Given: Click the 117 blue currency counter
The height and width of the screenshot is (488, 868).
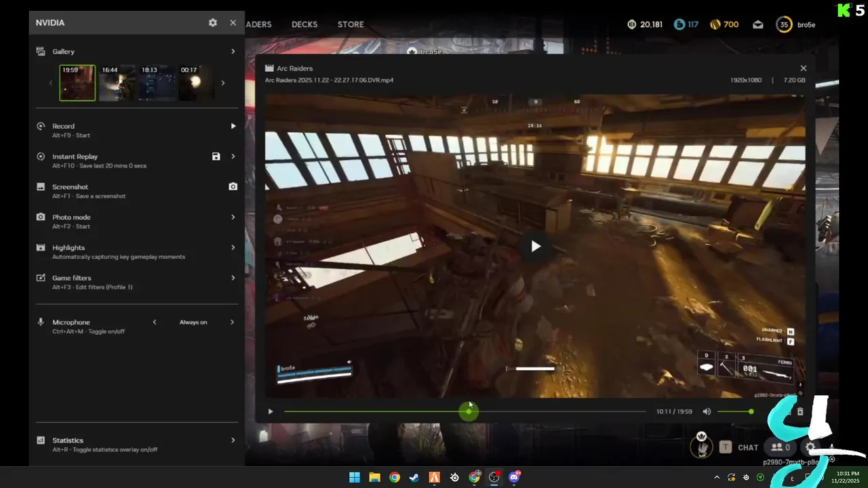Looking at the screenshot, I should point(686,24).
